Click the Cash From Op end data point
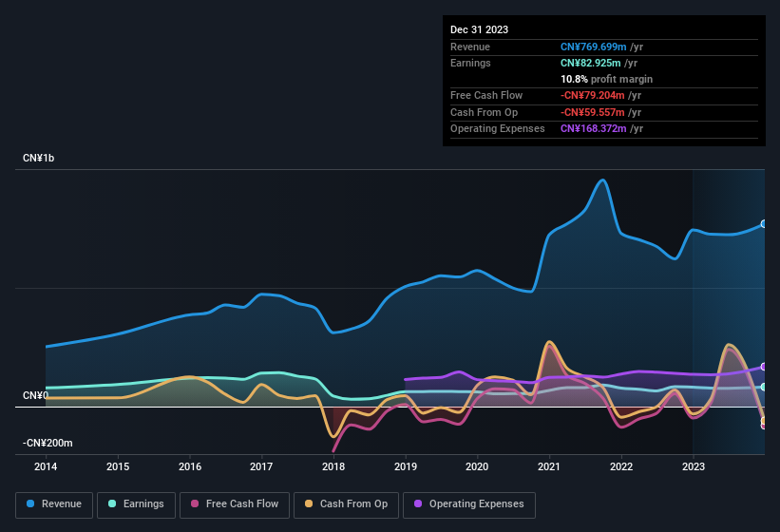Viewport: 780px width, 532px height. click(764, 421)
